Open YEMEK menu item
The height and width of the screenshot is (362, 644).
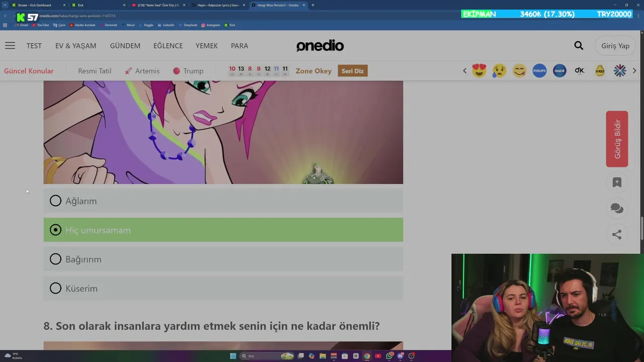coord(207,46)
